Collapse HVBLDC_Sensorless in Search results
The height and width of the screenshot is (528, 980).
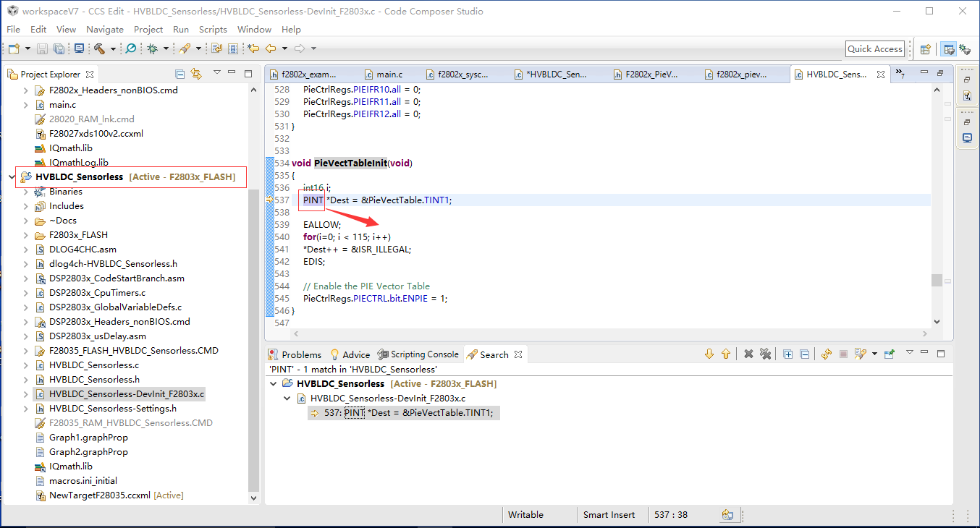[x=274, y=383]
